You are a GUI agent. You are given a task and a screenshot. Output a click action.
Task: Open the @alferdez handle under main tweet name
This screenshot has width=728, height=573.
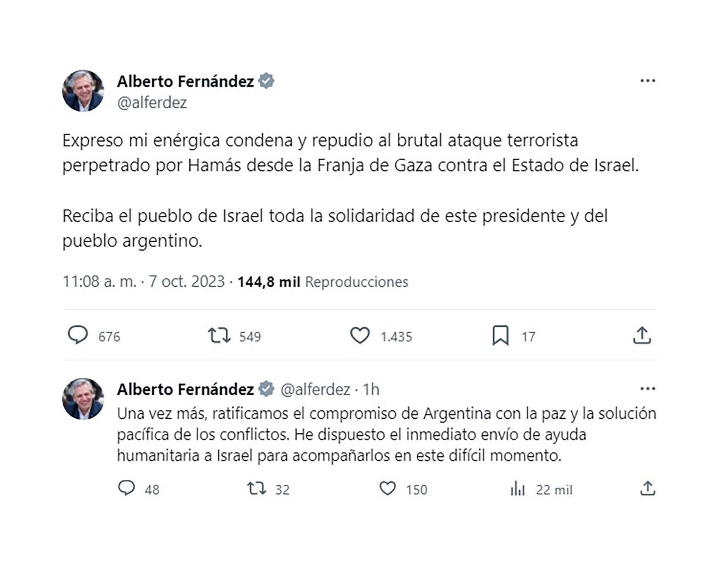pyautogui.click(x=152, y=103)
